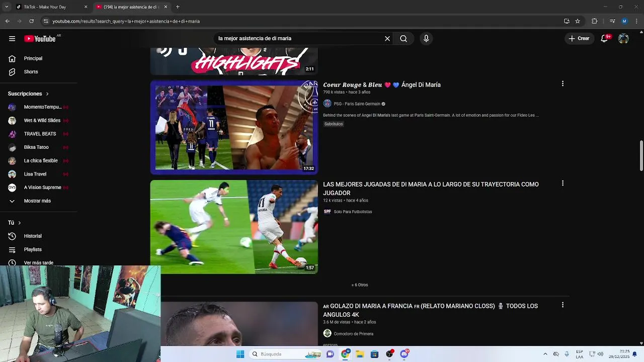Open the GOLAZO DI MARIA A FRANCIA title
The image size is (644, 362).
coord(431,310)
